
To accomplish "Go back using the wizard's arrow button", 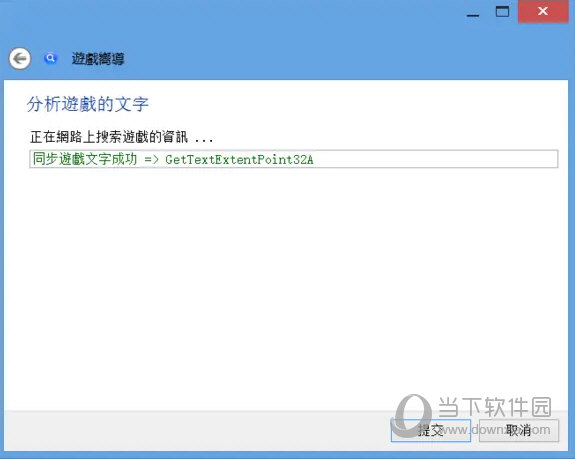I will [x=20, y=58].
